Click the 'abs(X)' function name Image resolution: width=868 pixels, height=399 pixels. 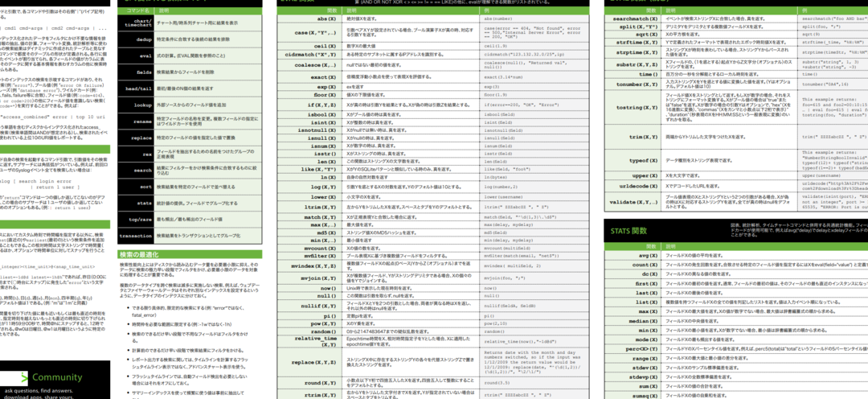click(x=326, y=19)
